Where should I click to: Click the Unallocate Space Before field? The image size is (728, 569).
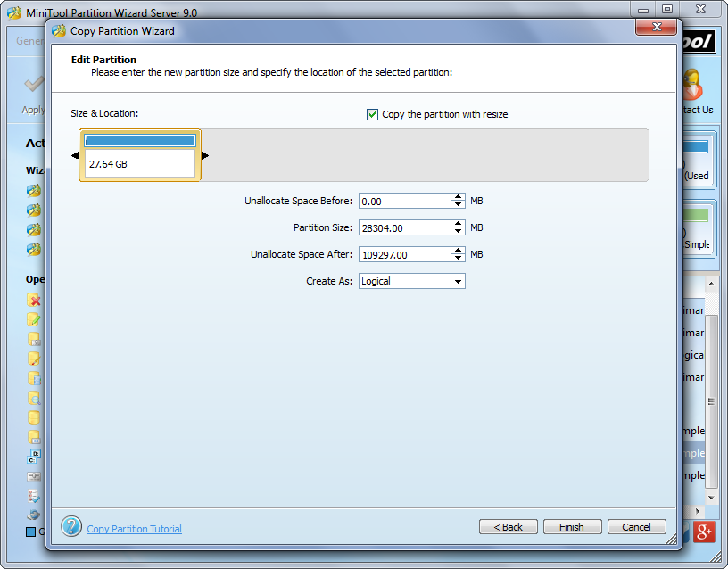405,201
